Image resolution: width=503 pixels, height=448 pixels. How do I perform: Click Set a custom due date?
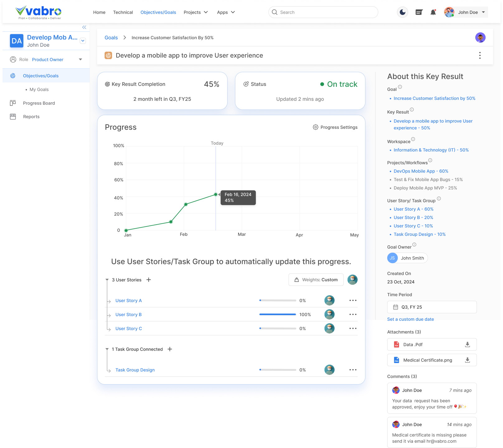pyautogui.click(x=411, y=319)
